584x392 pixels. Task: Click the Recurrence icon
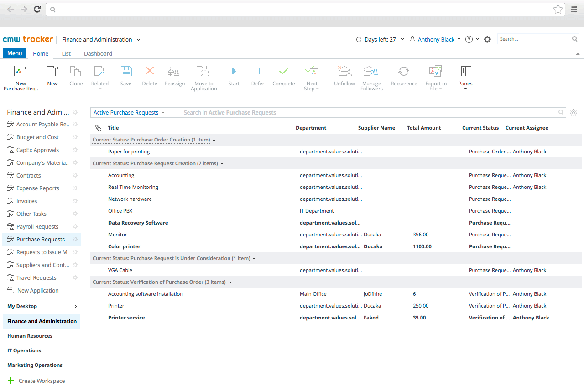coord(404,72)
